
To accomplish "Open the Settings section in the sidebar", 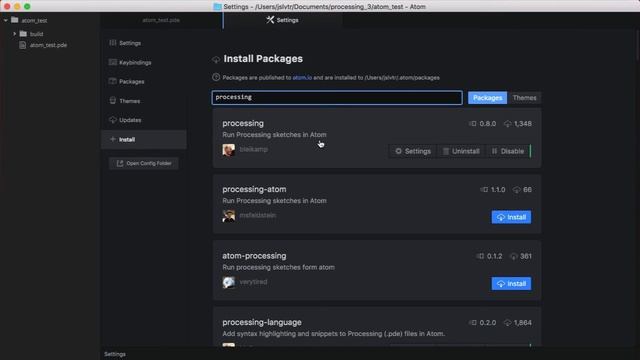I will (130, 43).
